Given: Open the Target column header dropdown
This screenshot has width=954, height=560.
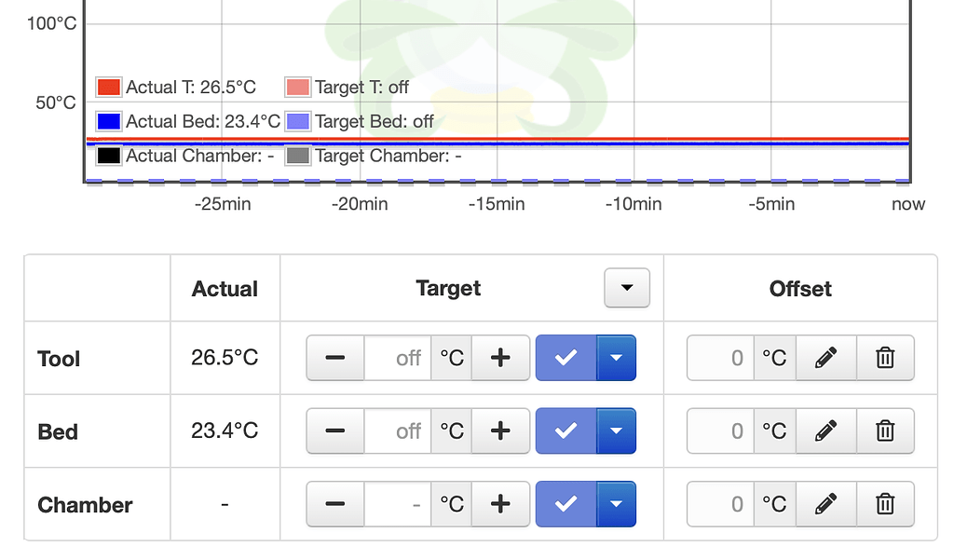Looking at the screenshot, I should [x=626, y=288].
